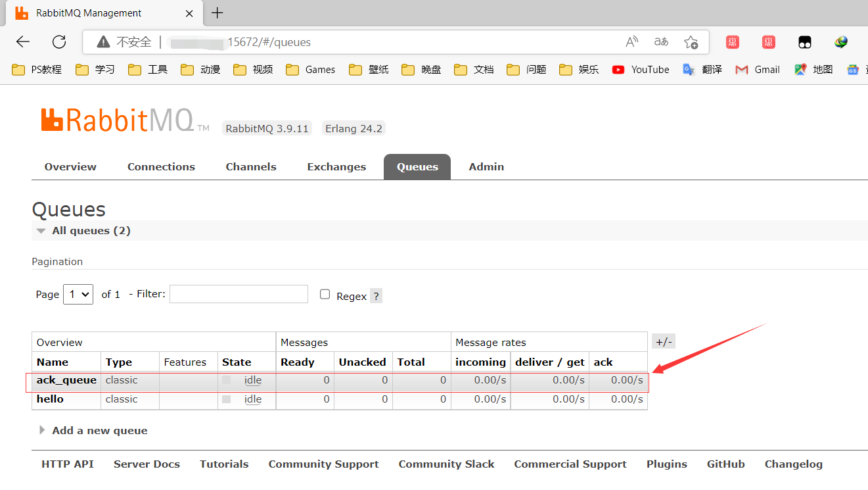The height and width of the screenshot is (490, 868).
Task: Open the 工具 bookmark folder
Action: coord(148,70)
